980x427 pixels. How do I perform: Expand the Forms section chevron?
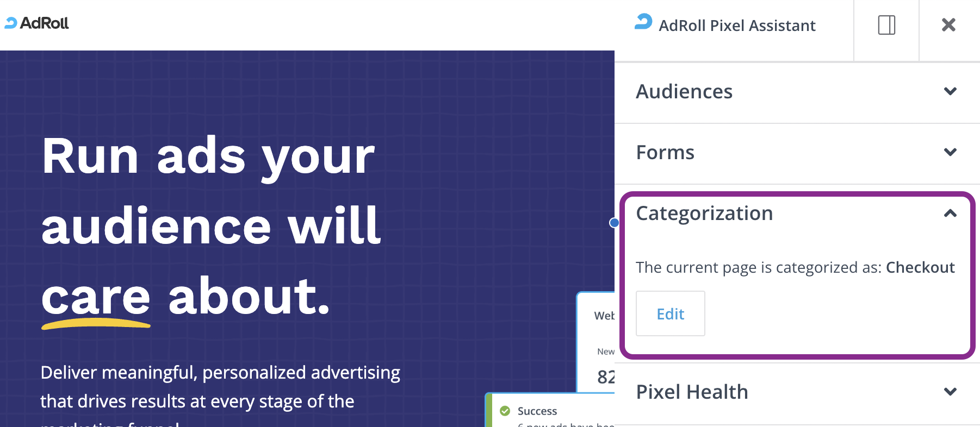click(950, 152)
